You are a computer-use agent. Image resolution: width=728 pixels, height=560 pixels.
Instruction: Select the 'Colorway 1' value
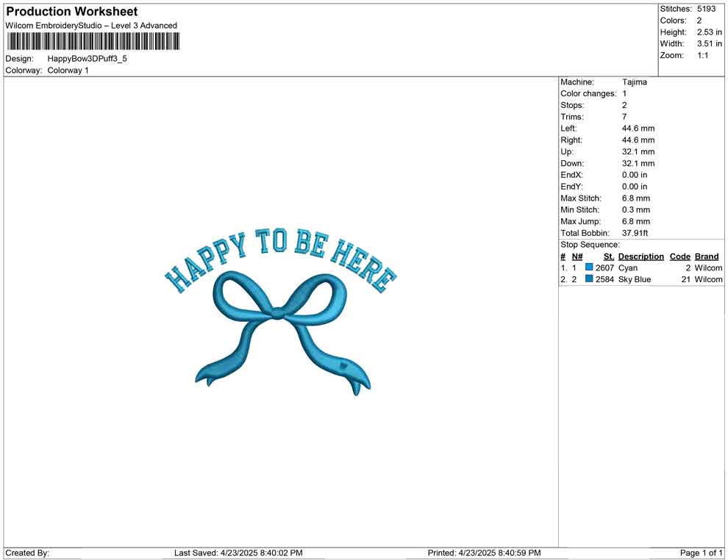(x=68, y=70)
